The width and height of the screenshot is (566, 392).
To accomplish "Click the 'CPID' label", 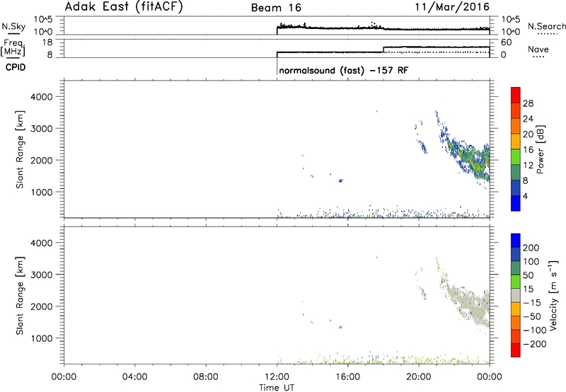I will (16, 67).
